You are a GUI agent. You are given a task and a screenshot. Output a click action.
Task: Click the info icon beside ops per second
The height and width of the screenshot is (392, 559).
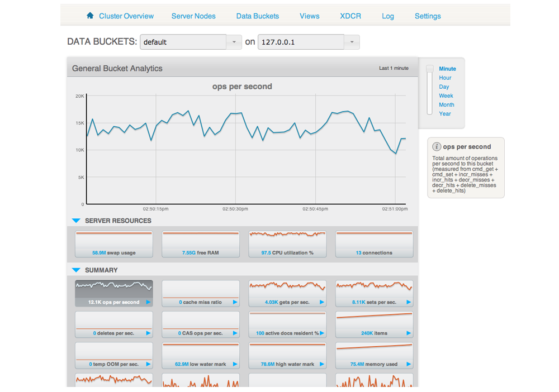[x=437, y=147]
